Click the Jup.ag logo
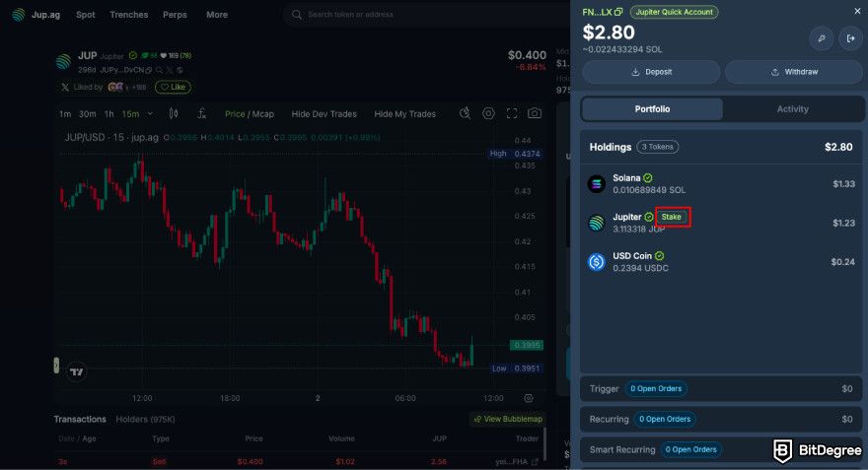 [x=36, y=15]
